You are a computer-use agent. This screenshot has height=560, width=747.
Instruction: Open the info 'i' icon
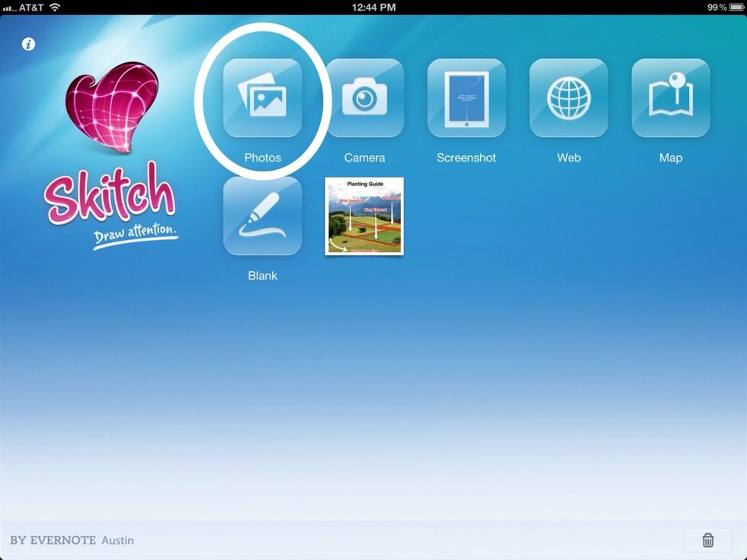28,43
